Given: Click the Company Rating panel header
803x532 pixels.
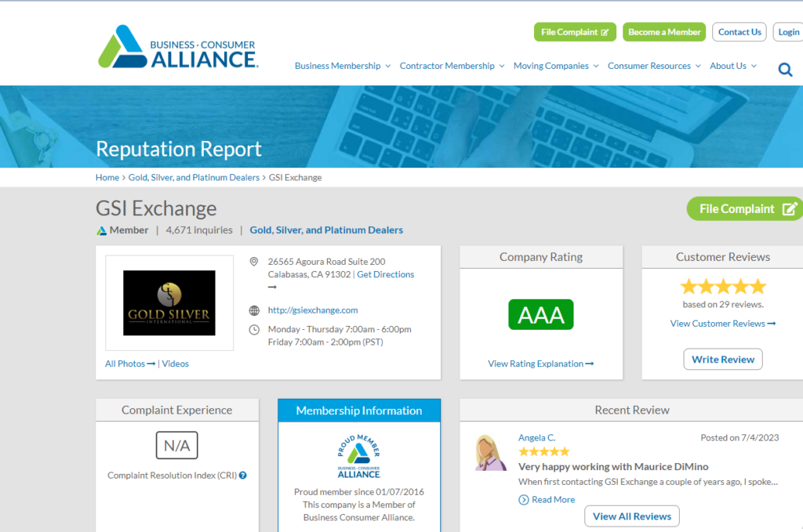Looking at the screenshot, I should 541,257.
